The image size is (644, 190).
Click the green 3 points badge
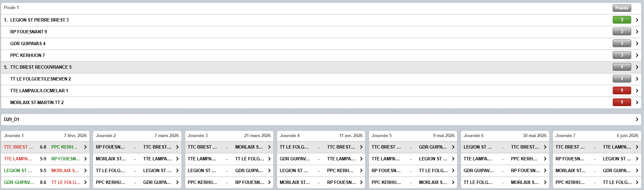(621, 20)
